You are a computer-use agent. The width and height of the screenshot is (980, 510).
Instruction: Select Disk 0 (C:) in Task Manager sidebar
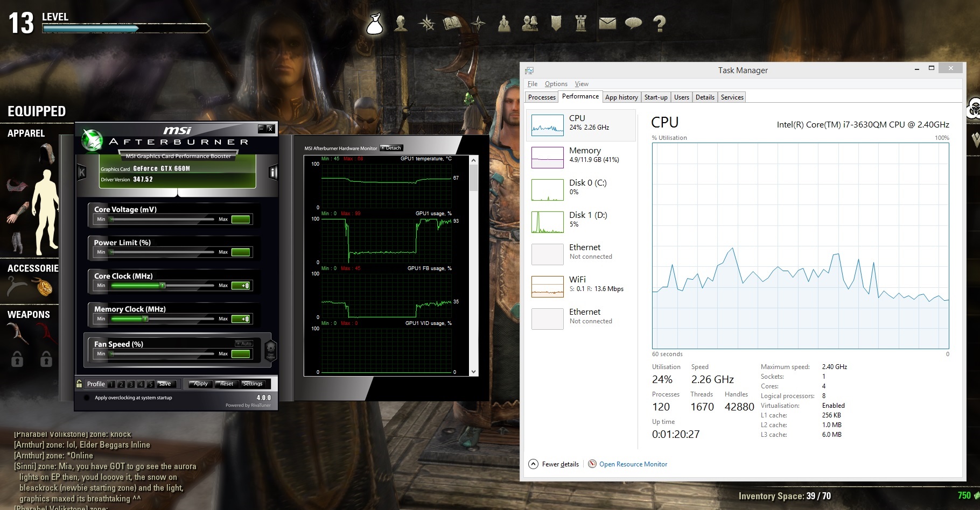tap(580, 189)
